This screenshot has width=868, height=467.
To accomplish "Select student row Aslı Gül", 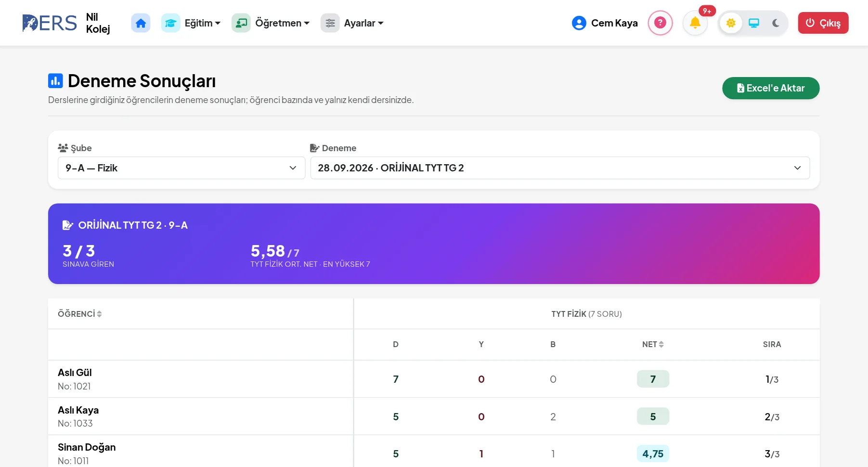I will tap(434, 379).
